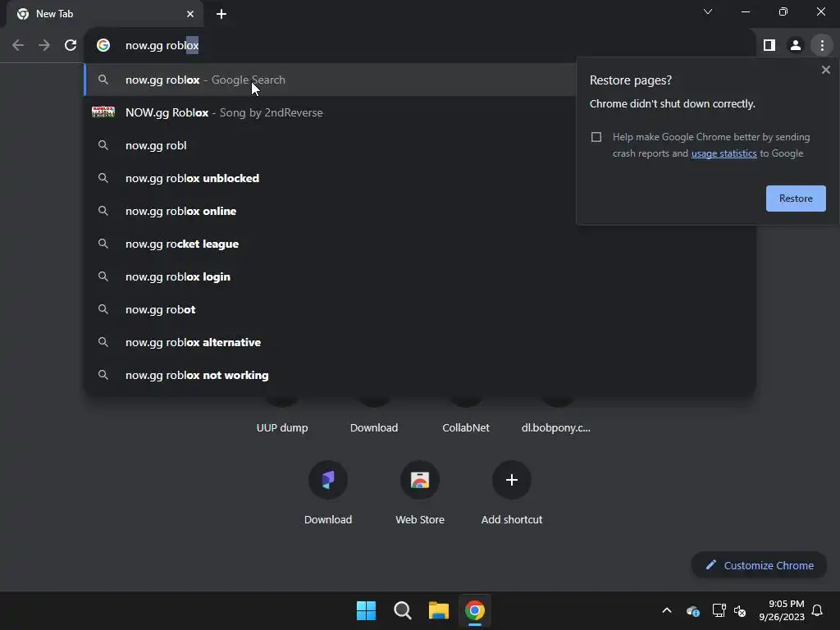Open Chrome side panel icon
This screenshot has height=630, width=840.
769,46
